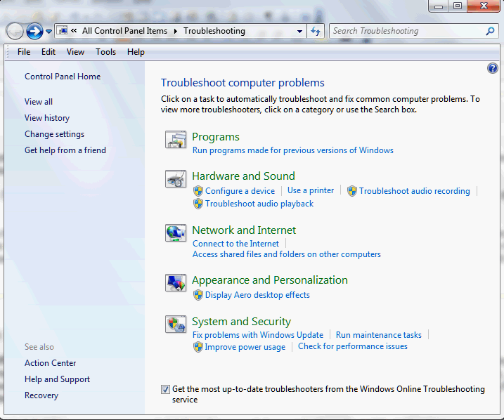The width and height of the screenshot is (504, 420).
Task: Click the Appearance and Personalization icon
Action: 176,282
